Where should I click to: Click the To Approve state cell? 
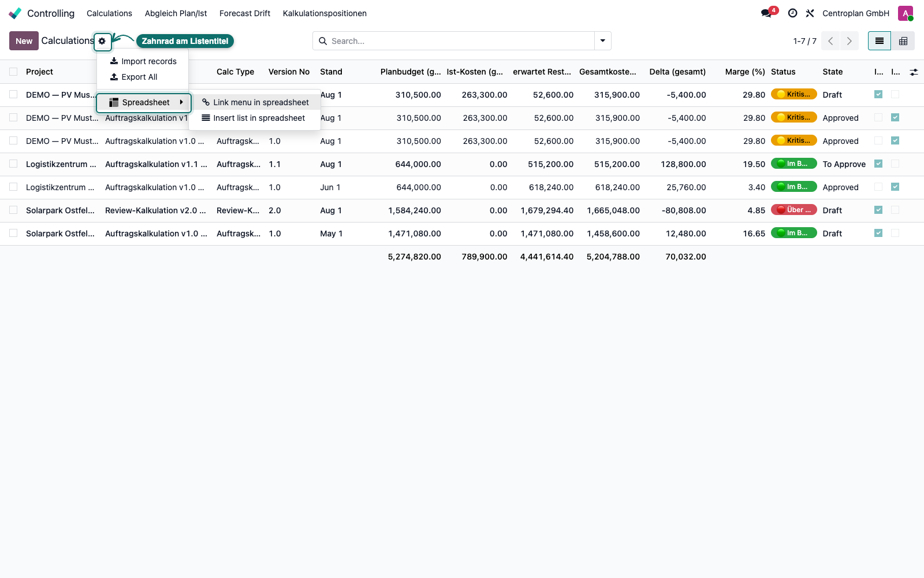844,164
